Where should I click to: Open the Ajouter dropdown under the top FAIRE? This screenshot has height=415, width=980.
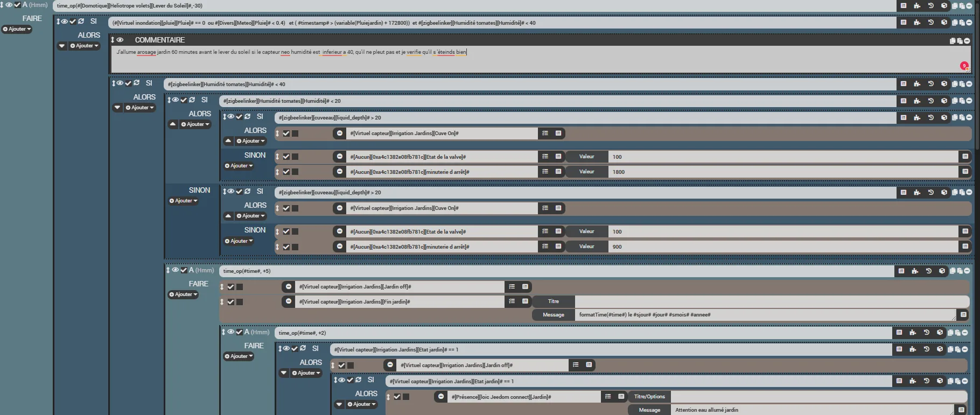17,29
